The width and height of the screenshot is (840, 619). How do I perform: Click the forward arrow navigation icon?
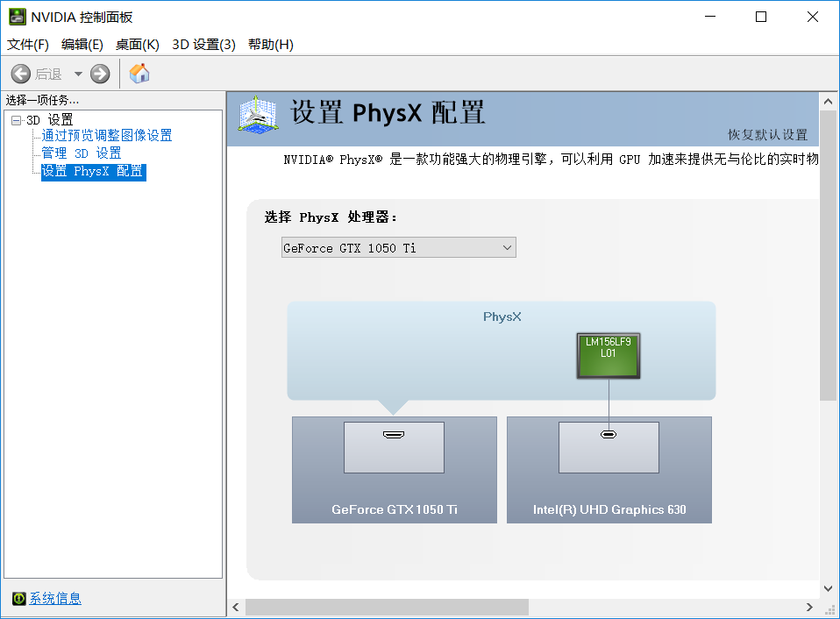tap(100, 75)
